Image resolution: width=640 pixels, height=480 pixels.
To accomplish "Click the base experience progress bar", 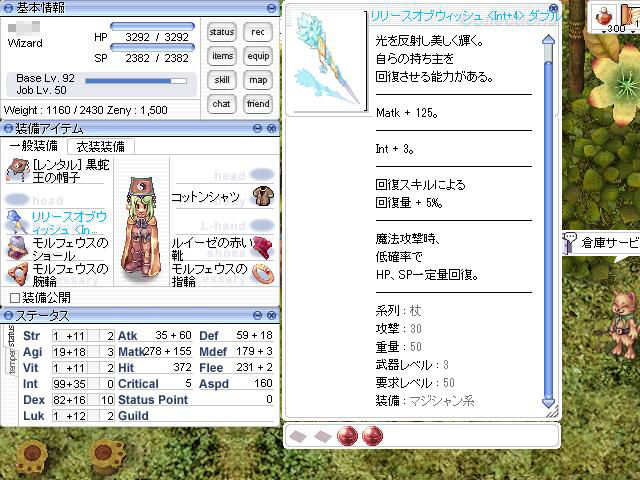I will 136,81.
